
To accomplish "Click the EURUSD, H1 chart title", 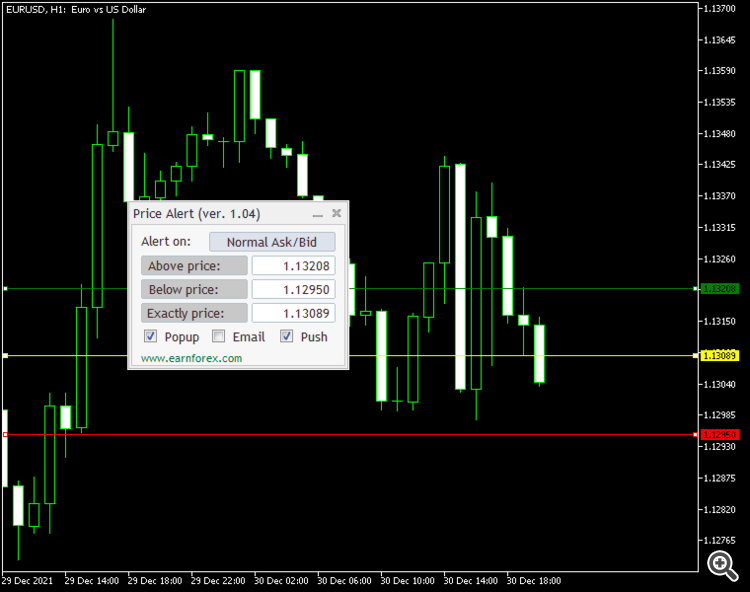I will (x=76, y=10).
